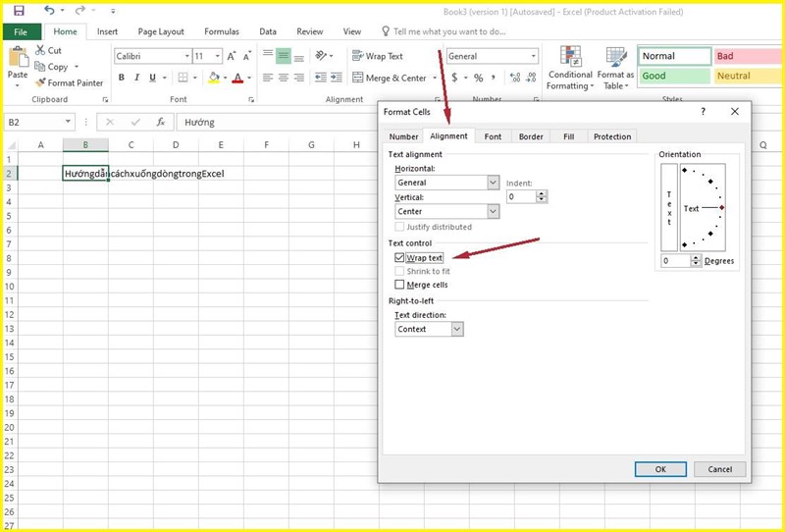Apply the Bad cell style

tap(749, 56)
